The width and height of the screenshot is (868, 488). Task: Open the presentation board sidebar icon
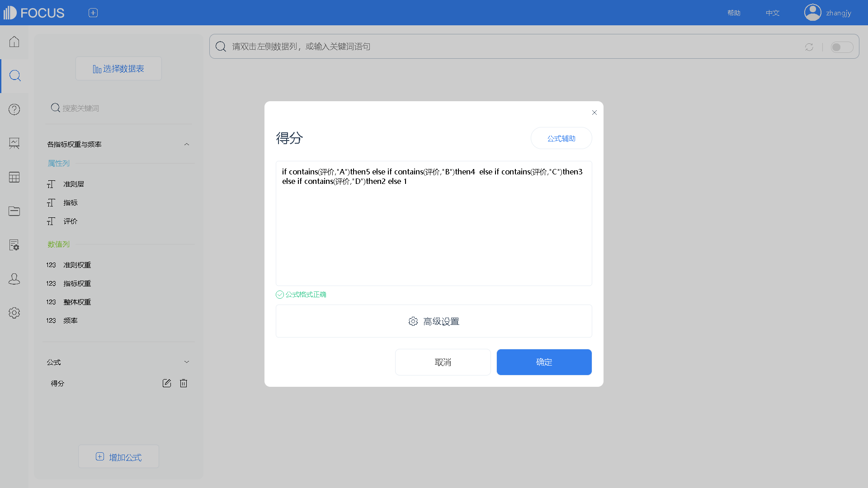(14, 143)
